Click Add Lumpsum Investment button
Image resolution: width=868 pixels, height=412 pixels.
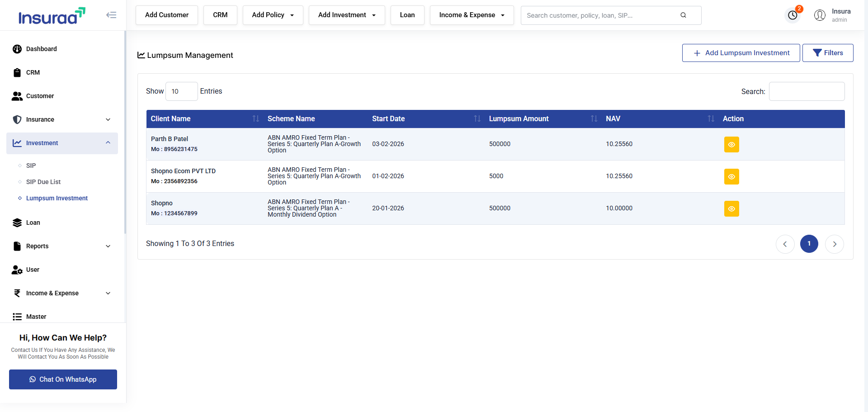[x=741, y=53]
